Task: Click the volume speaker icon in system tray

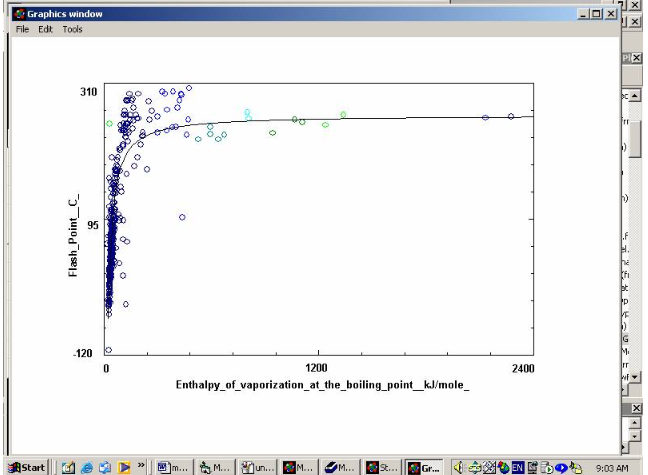Action: pos(460,467)
